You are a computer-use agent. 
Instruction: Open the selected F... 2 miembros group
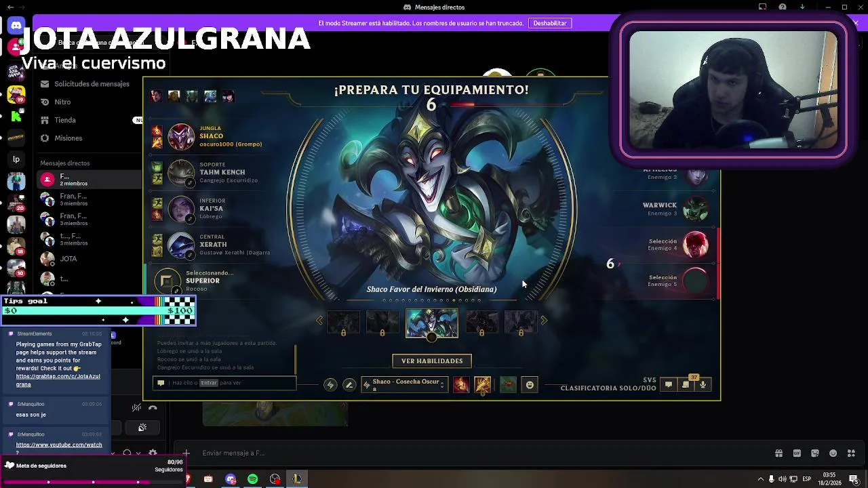click(89, 180)
